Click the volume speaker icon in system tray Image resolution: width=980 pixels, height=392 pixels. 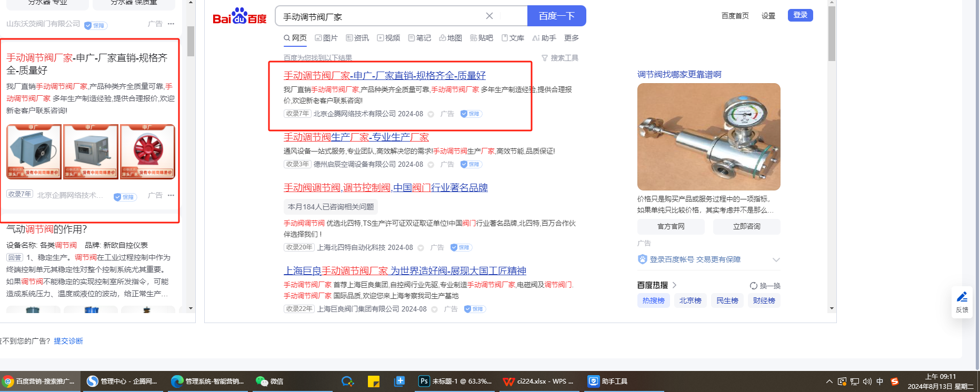[867, 381]
